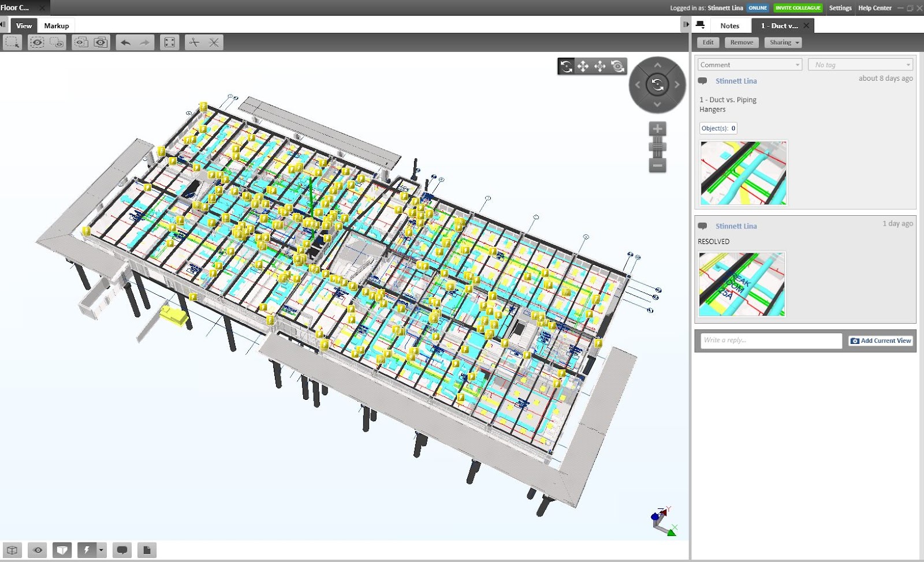The image size is (924, 562).
Task: Click the XYZ axis indicator
Action: (x=664, y=521)
